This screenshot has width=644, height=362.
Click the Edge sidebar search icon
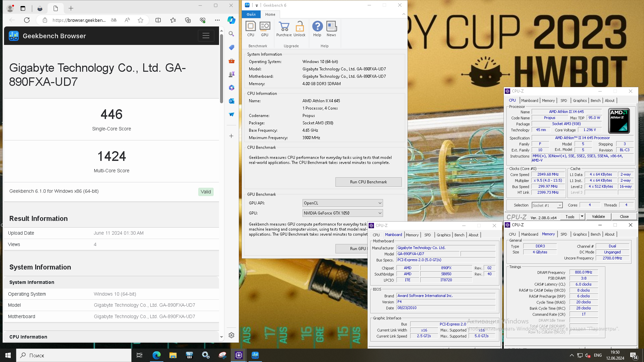click(231, 34)
